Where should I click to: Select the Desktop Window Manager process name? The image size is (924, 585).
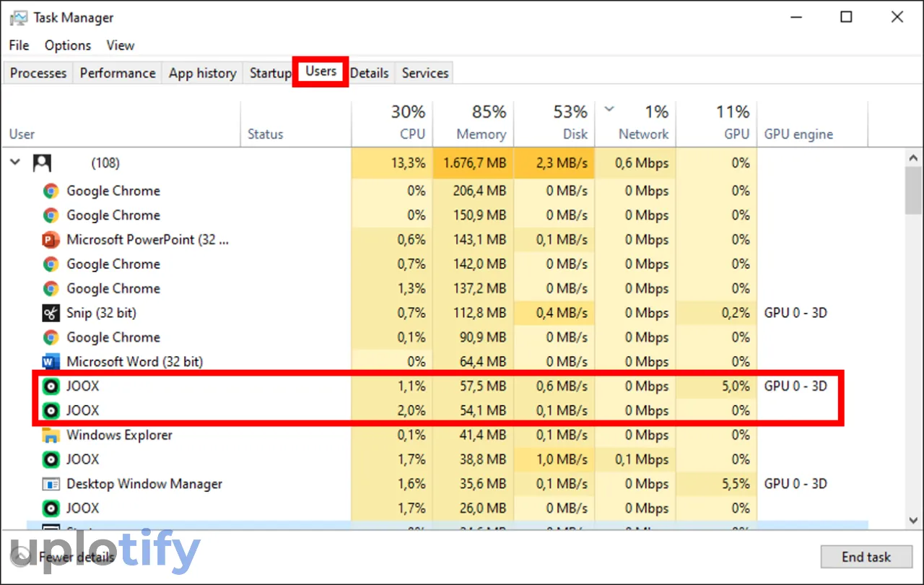tap(144, 484)
